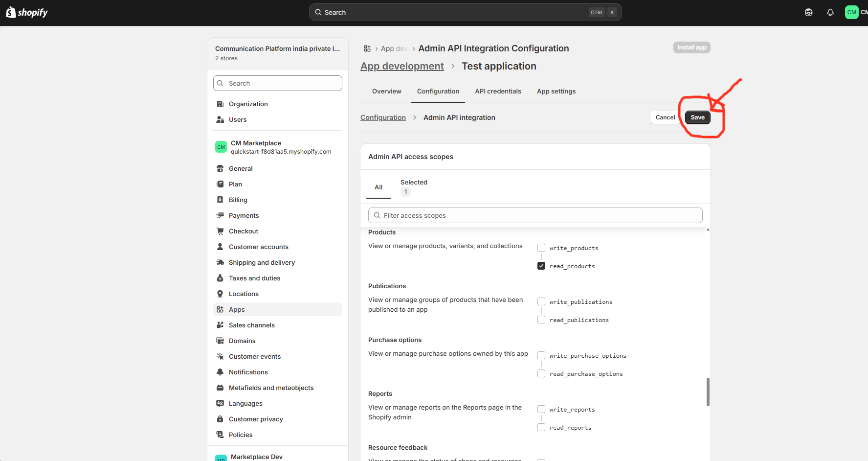
Task: Open the Plan settings page
Action: (x=278, y=184)
